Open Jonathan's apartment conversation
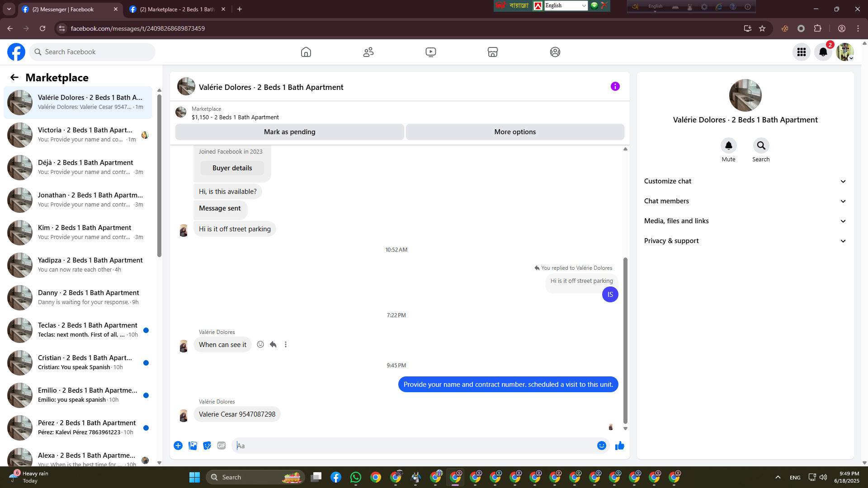Viewport: 868px width, 488px height. [78, 200]
